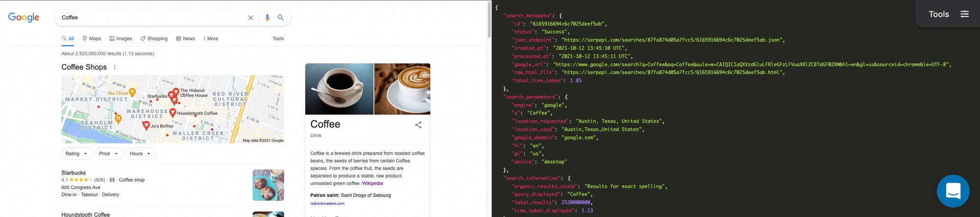Viewport: 980px width, 217px height.
Task: Click the search results page scrollbar
Action: tap(489, 20)
